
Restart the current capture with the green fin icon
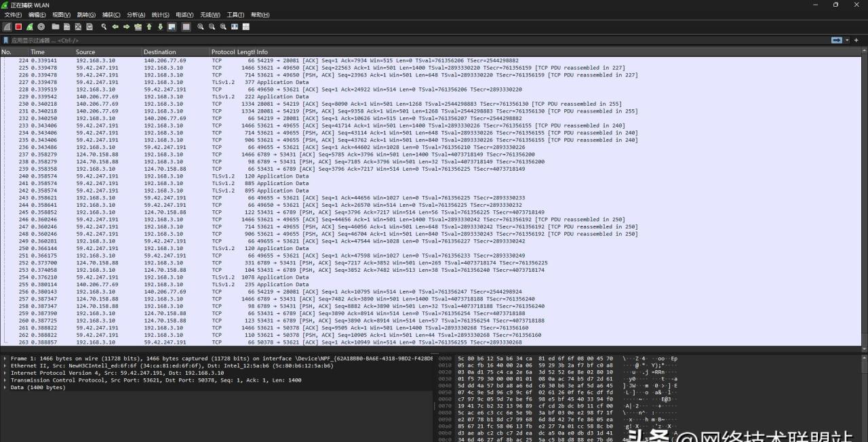click(30, 27)
